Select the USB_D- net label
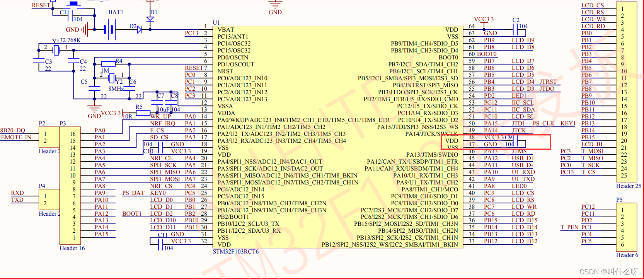This screenshot has width=644, height=279. point(522,165)
